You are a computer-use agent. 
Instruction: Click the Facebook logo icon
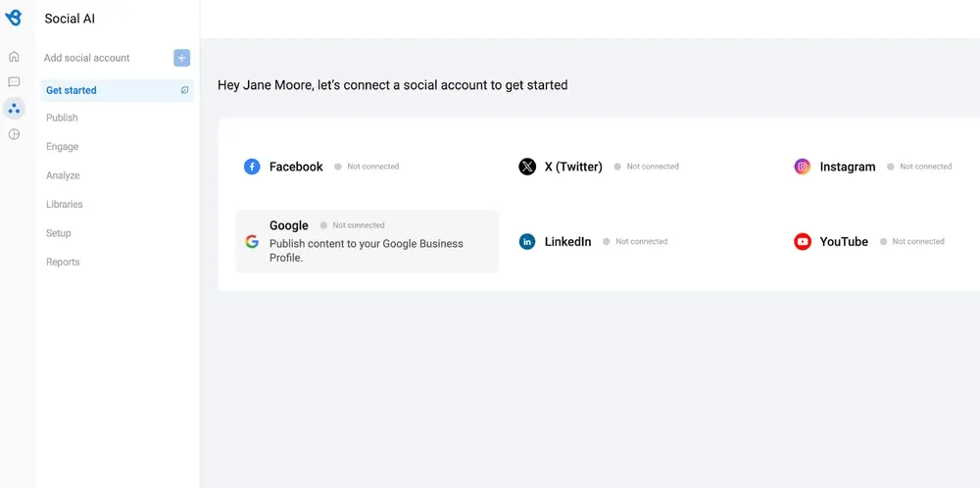pyautogui.click(x=252, y=167)
